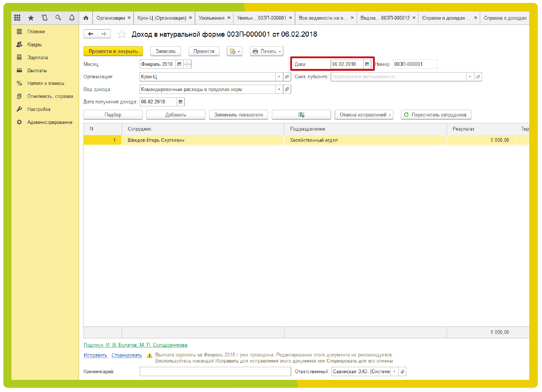542x392 pixels.
Task: Close the Крон-Ц (Организация) tab
Action: click(190, 18)
